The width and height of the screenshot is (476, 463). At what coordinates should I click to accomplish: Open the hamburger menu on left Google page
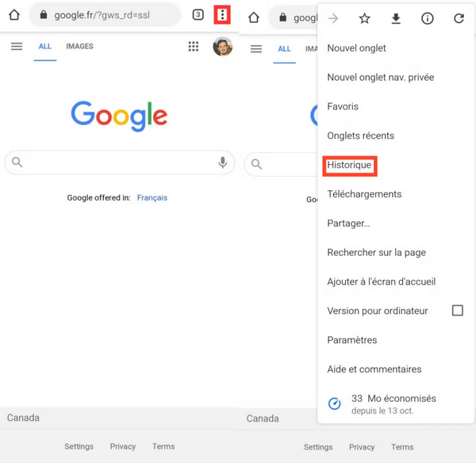coord(17,47)
